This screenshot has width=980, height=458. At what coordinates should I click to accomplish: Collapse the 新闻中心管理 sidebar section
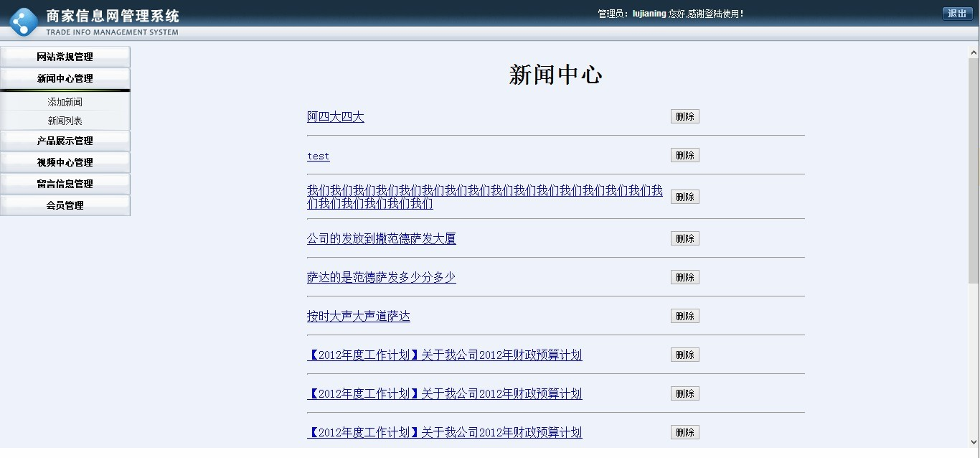(65, 78)
